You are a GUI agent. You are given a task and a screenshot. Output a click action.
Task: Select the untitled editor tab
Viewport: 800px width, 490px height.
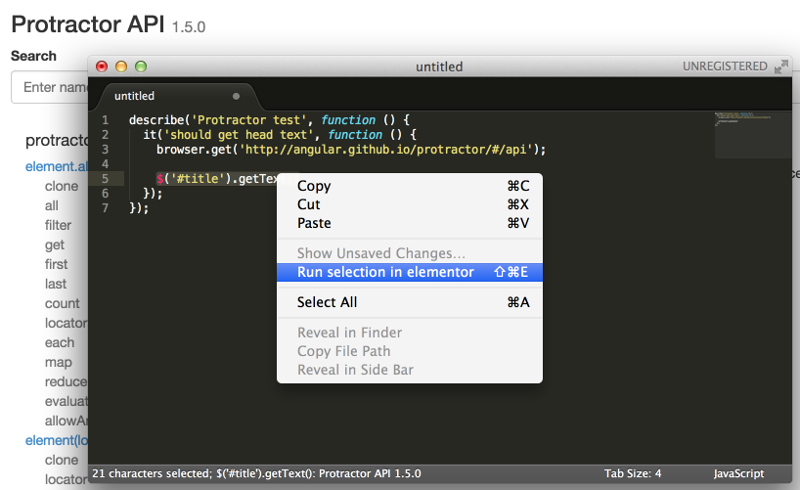(176, 96)
